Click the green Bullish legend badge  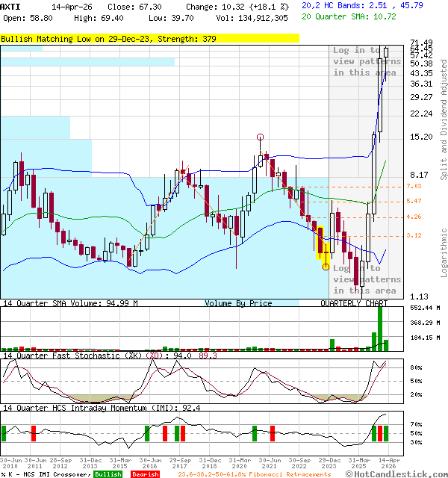108,474
